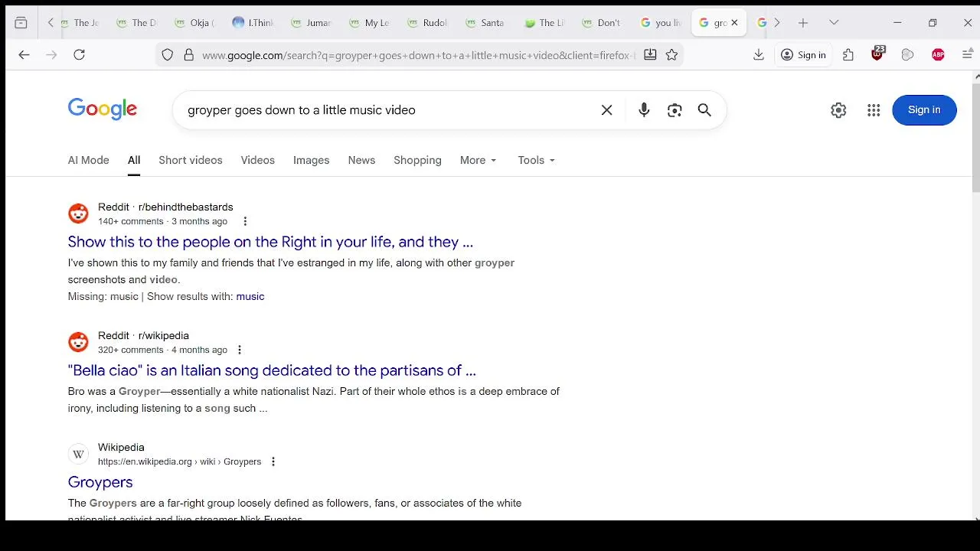The image size is (980, 551).
Task: Install site as app icon in address bar
Action: coord(650,54)
